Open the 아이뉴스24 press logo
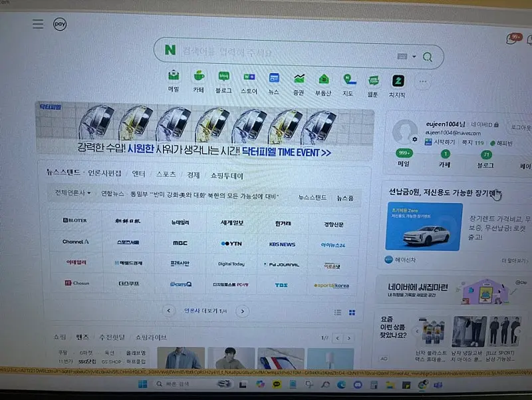The image size is (532, 400). coord(333,245)
